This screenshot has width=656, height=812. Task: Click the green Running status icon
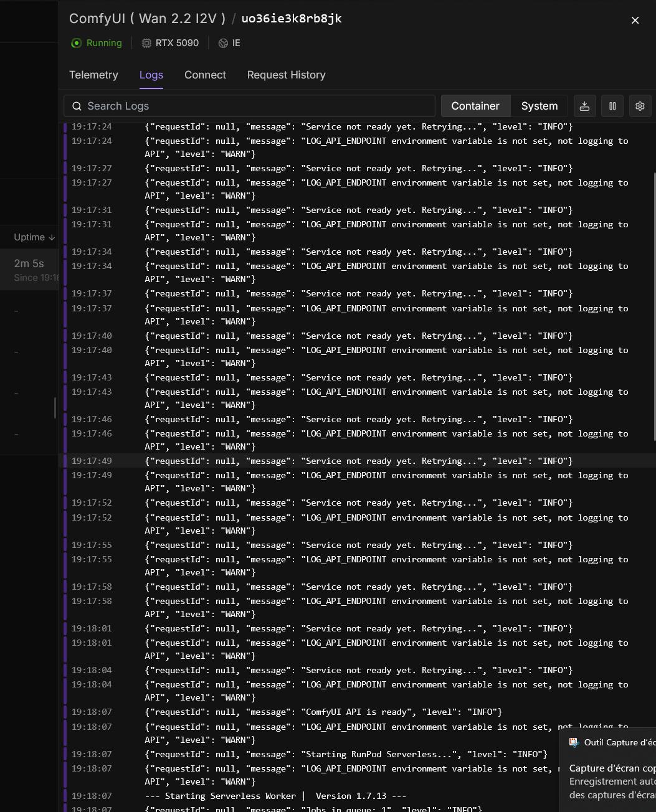pos(76,43)
